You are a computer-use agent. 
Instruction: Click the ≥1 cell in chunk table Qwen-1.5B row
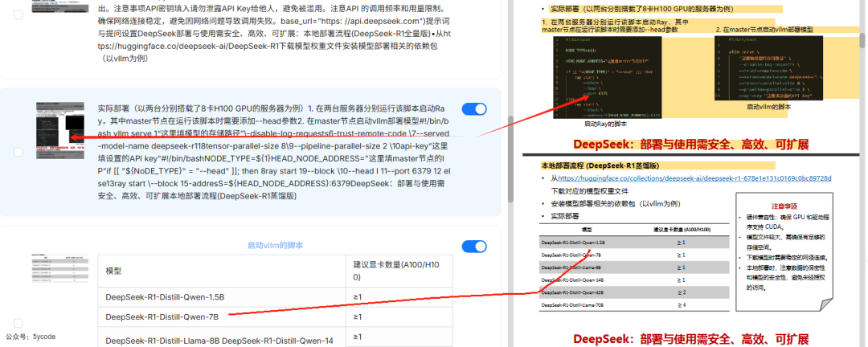tap(399, 297)
